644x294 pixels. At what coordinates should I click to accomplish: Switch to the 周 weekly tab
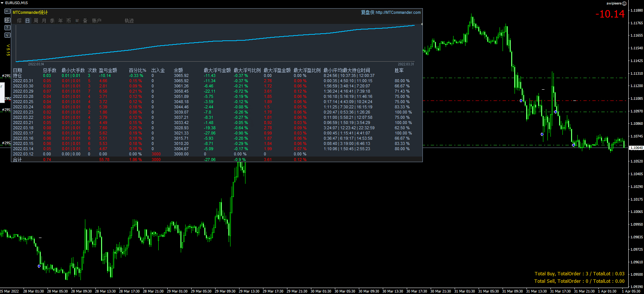tap(36, 21)
